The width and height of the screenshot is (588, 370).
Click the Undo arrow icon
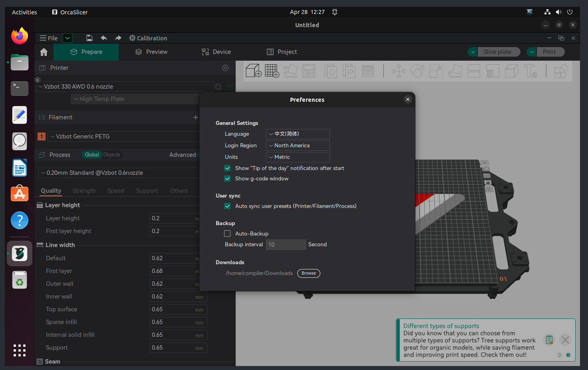coord(104,38)
